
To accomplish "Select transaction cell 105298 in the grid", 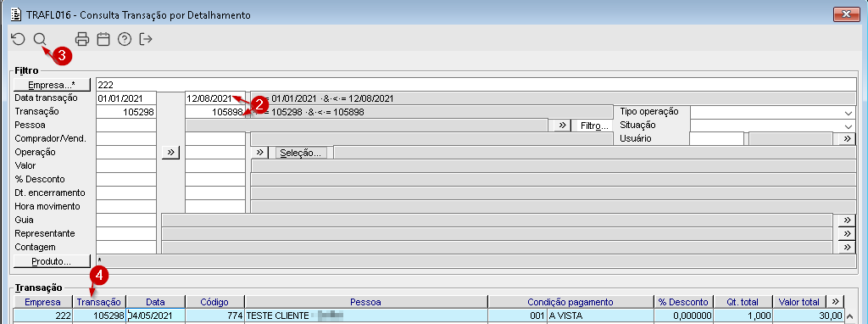I will click(x=99, y=316).
